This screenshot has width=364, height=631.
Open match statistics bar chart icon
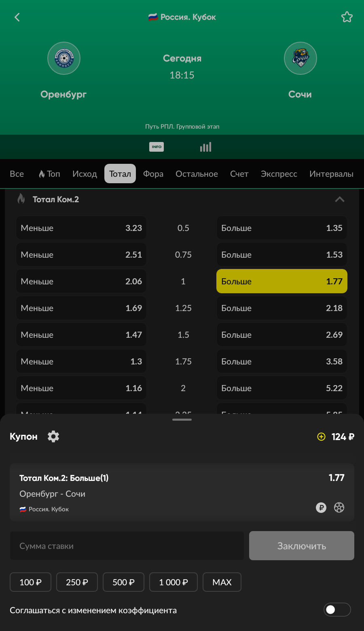[x=205, y=147]
